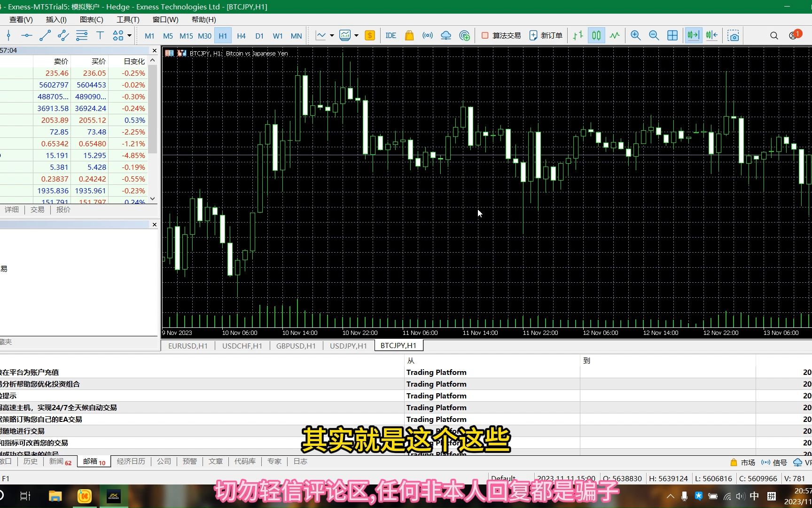812x508 pixels.
Task: Switch chart to D1 timeframe
Action: pos(259,36)
